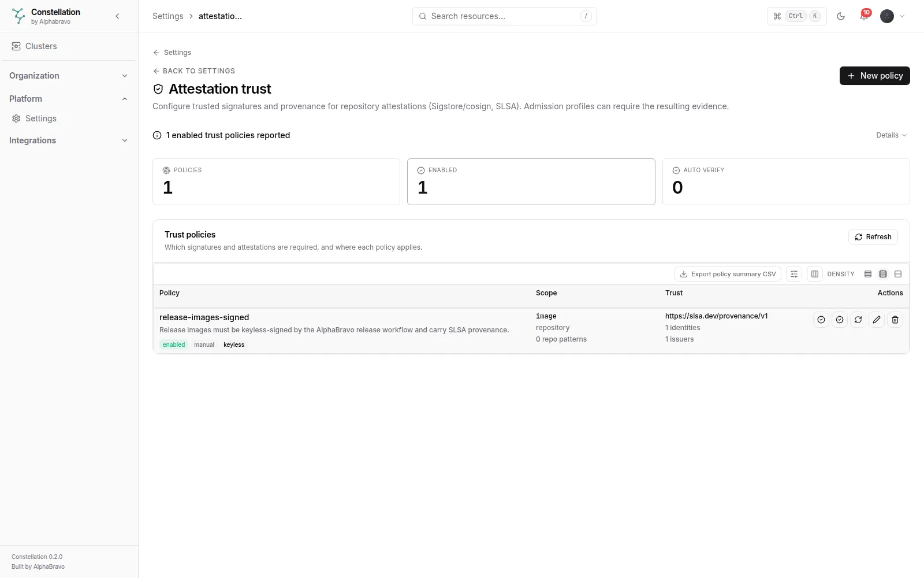Delete release-images-signed with trash icon
This screenshot has width=924, height=578.
point(895,320)
